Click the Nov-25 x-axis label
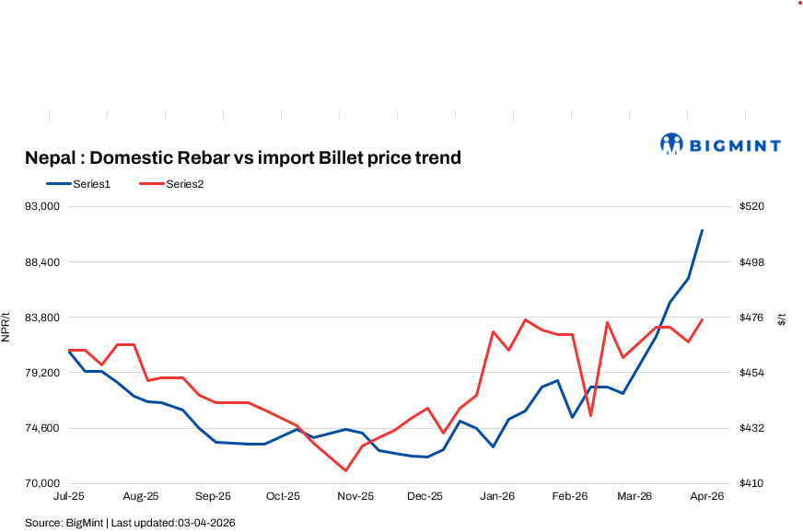The image size is (803, 532). pos(355,496)
